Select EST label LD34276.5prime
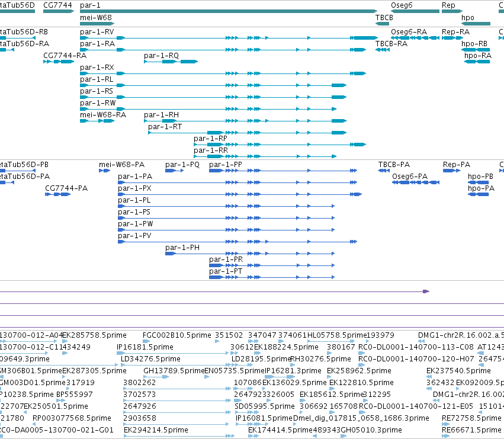 [x=150, y=359]
